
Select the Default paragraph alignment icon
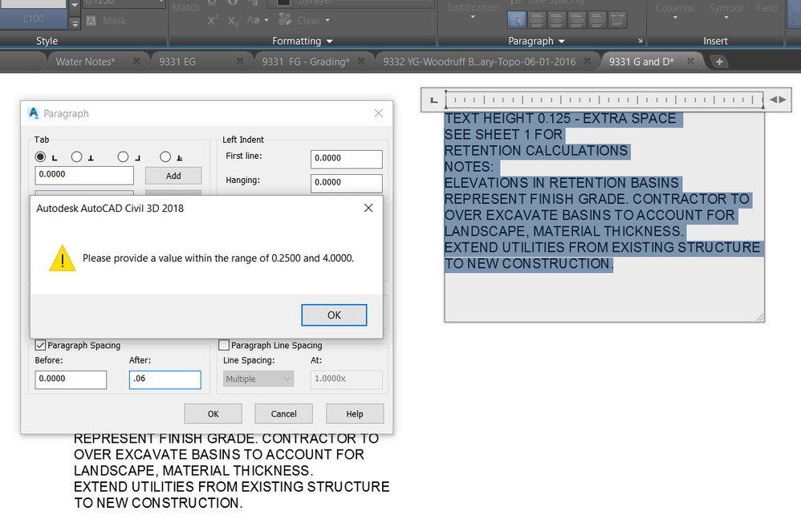point(516,20)
